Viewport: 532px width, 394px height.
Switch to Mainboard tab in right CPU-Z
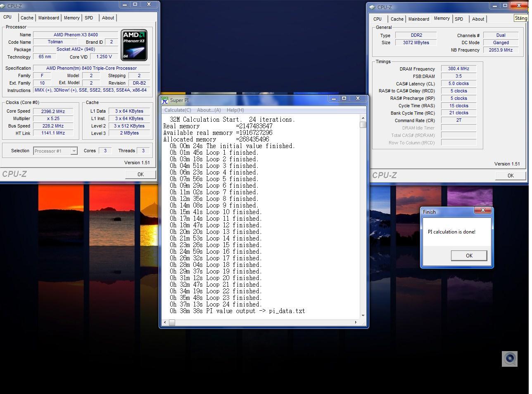(419, 19)
